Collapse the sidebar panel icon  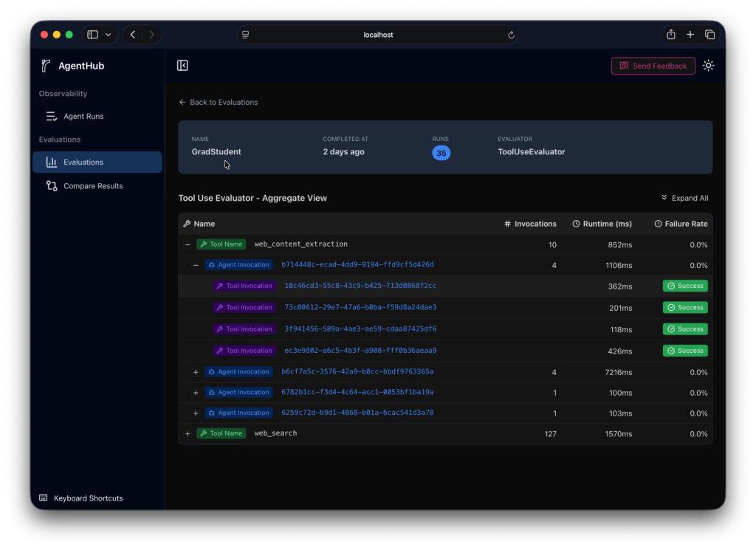click(182, 66)
